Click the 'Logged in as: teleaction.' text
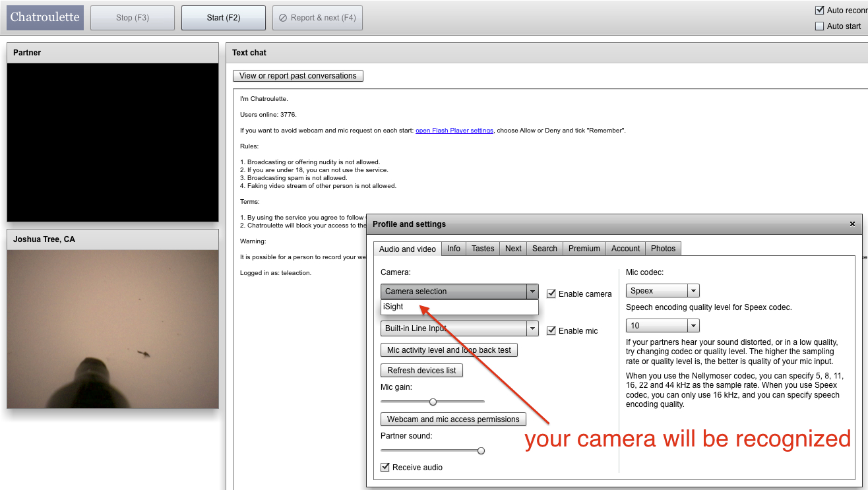 pyautogui.click(x=276, y=273)
